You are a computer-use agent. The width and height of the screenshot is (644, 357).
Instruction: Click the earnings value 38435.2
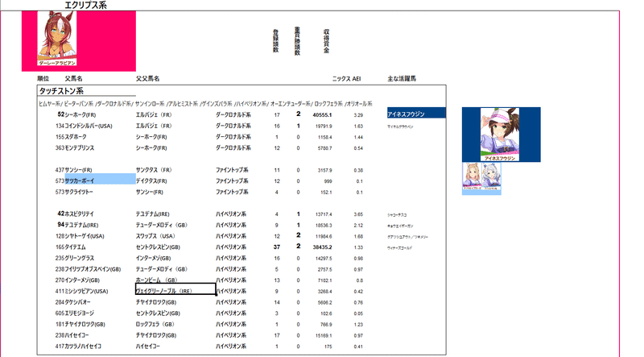tap(322, 247)
